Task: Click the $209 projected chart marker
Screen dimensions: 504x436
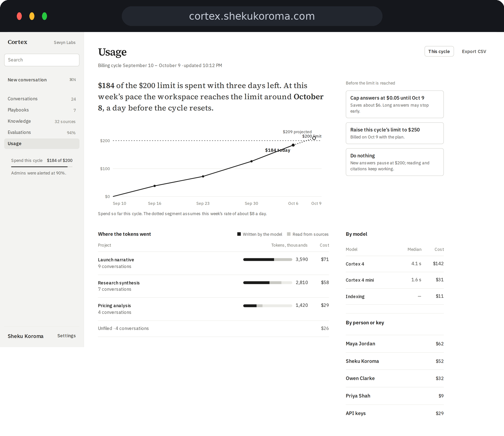Action: coord(314,138)
